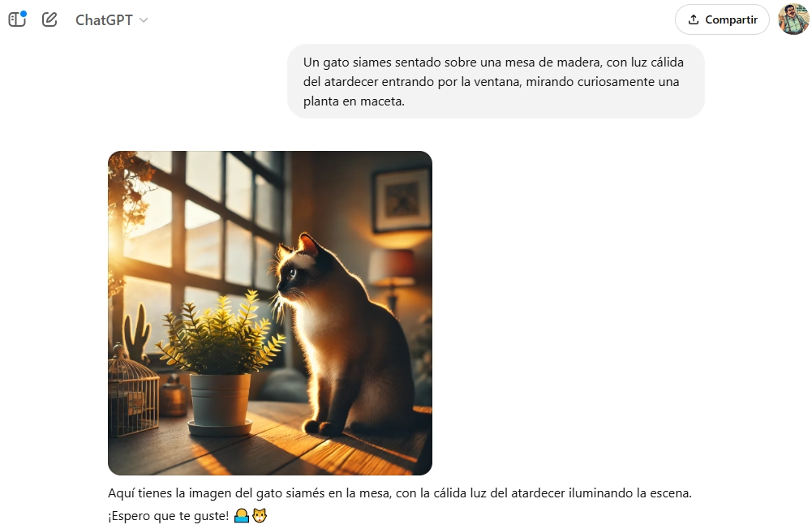Image resolution: width=812 pixels, height=529 pixels.
Task: Click the cat face emoji in reply
Action: [260, 515]
